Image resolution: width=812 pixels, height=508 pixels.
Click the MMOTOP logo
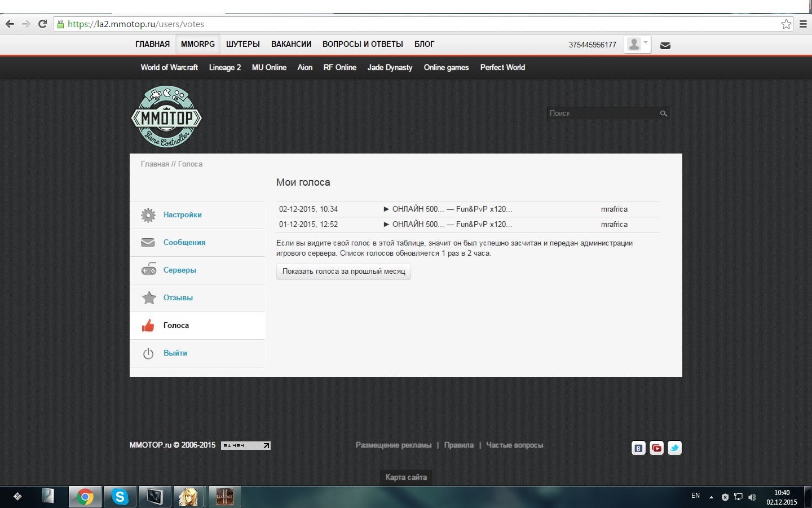tap(166, 117)
